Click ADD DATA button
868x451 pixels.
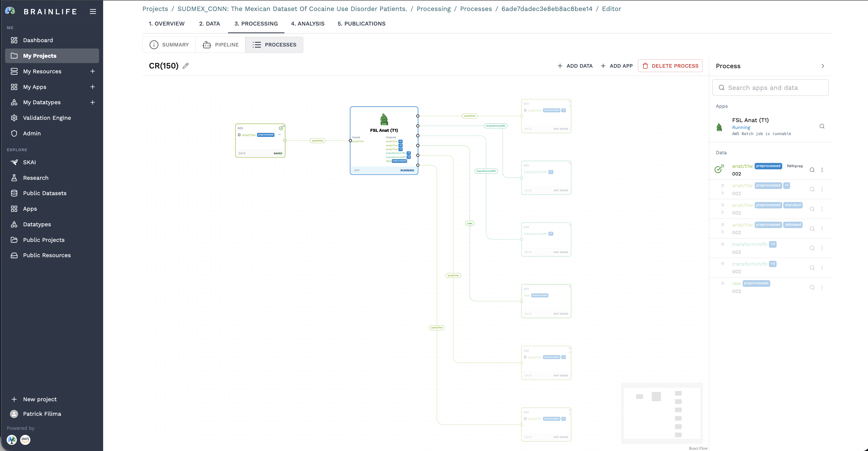pos(575,66)
